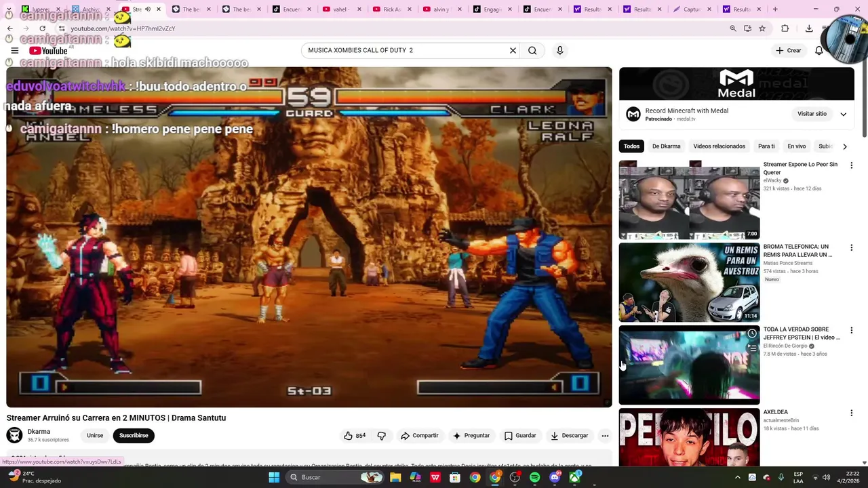Screen dimensions: 868x488
Task: Like the video with thumbs up
Action: coord(355,436)
